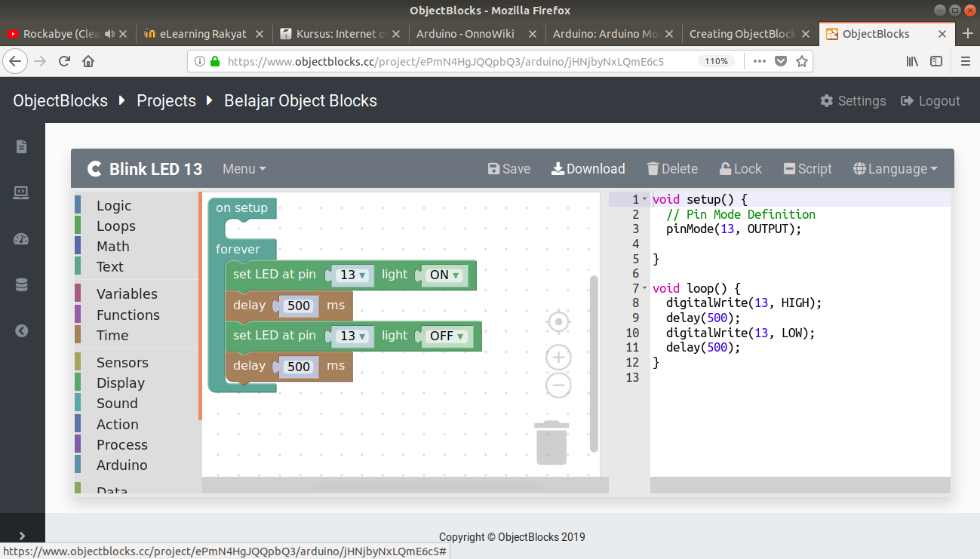
Task: Click the collapse arrow circle sidebar icon
Action: coord(21,330)
